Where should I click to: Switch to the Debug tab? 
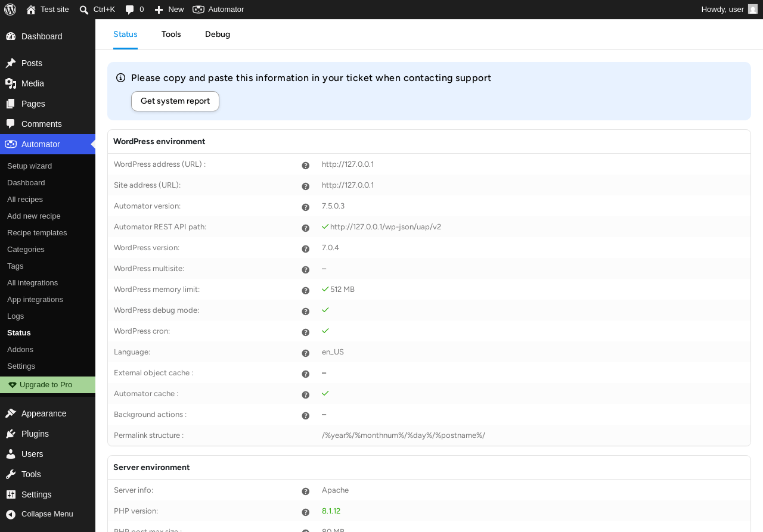click(218, 35)
